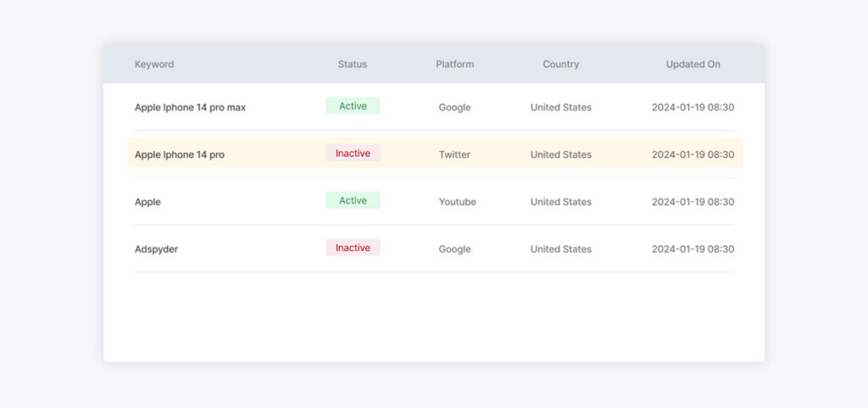Click the Keyword column header
This screenshot has height=408, width=868.
[154, 64]
